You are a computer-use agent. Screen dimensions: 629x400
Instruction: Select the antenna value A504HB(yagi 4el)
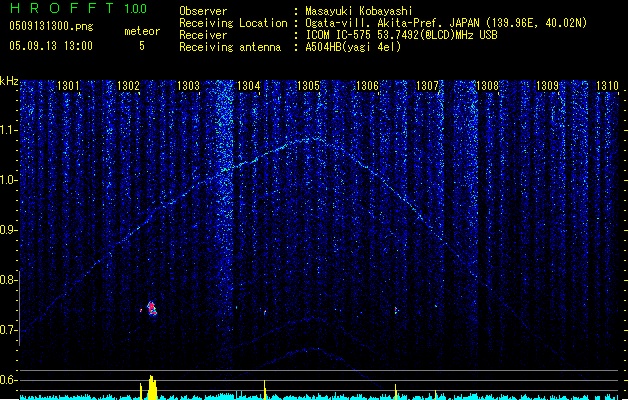[x=353, y=47]
